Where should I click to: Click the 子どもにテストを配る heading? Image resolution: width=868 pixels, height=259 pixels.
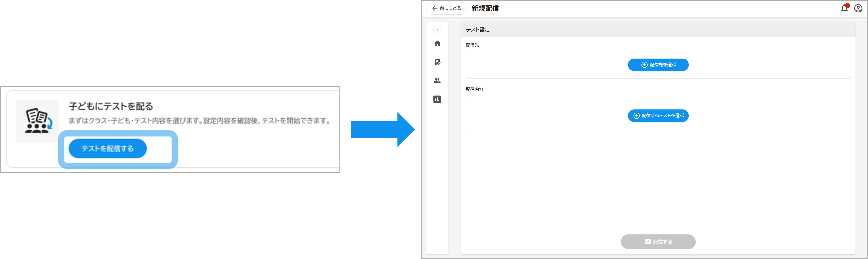point(111,106)
